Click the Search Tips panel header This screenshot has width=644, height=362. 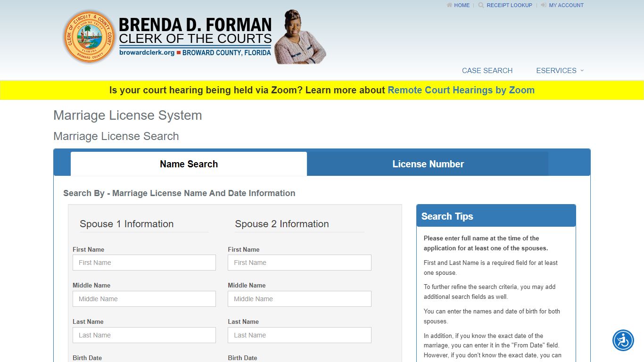tap(496, 216)
